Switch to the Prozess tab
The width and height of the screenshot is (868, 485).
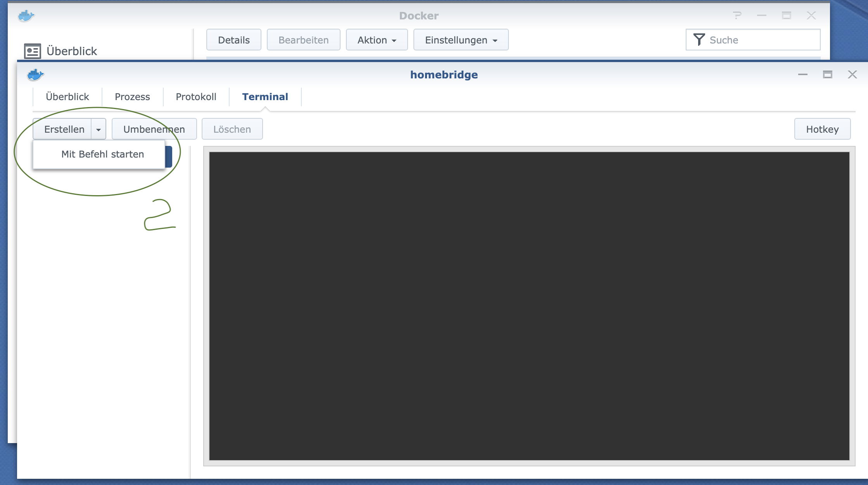pyautogui.click(x=132, y=97)
